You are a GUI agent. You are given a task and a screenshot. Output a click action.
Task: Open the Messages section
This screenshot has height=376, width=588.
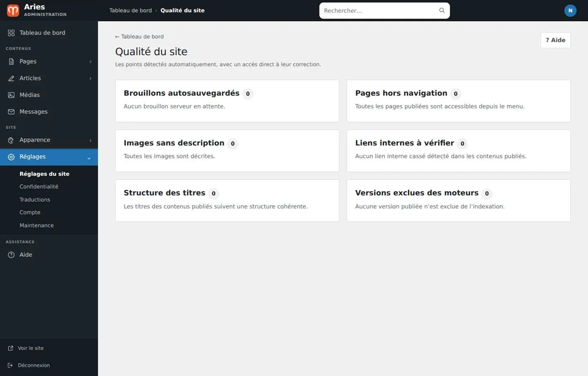coord(49,112)
